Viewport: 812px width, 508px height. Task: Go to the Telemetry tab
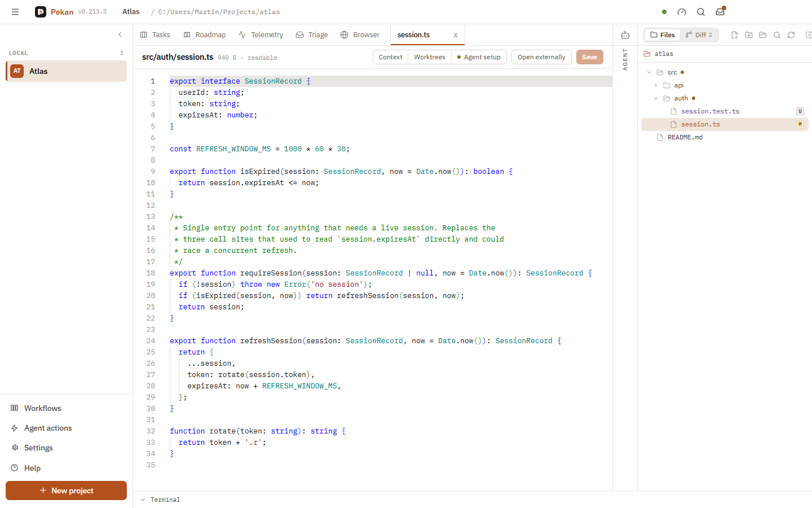pos(261,35)
